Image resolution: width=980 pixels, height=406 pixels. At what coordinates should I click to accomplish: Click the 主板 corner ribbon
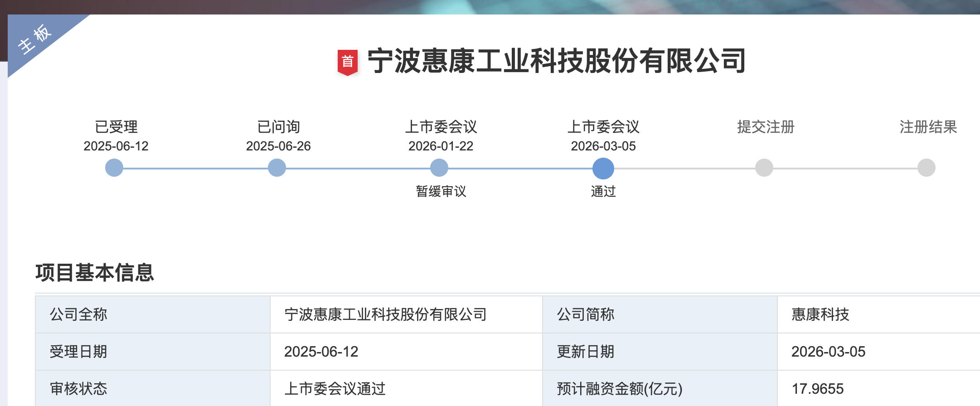(x=35, y=39)
